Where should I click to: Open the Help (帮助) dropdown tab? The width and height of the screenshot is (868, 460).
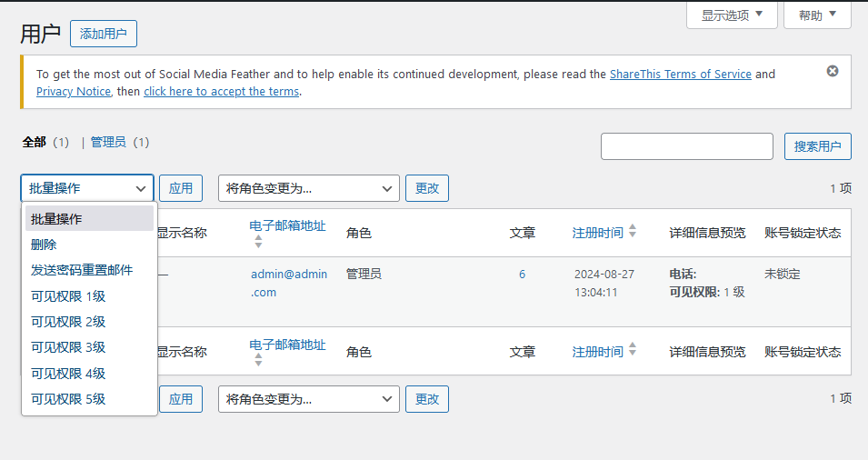pos(817,15)
